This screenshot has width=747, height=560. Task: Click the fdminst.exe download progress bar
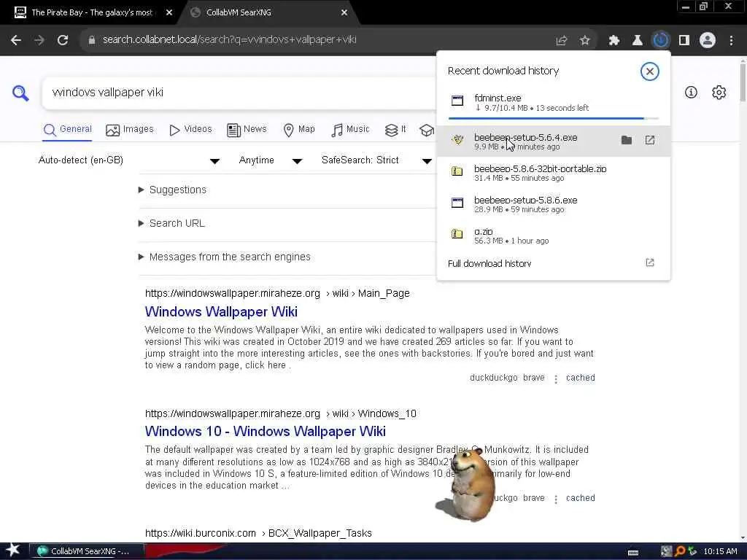554,118
